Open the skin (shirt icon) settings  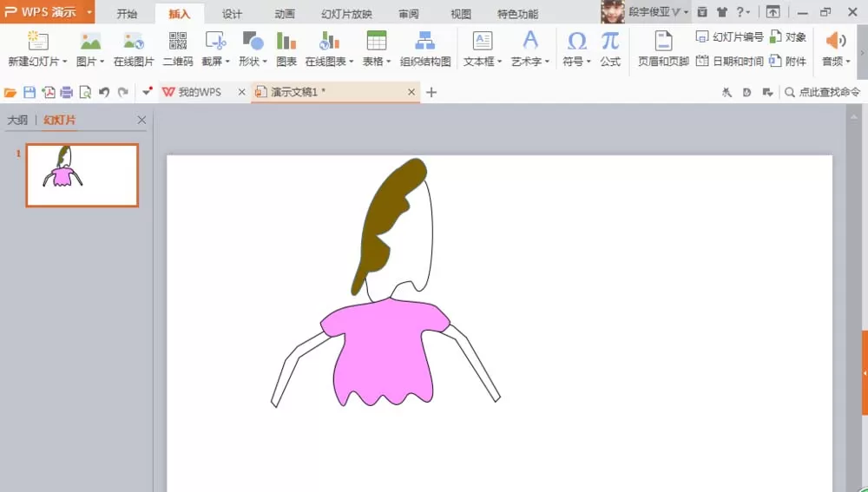(722, 11)
